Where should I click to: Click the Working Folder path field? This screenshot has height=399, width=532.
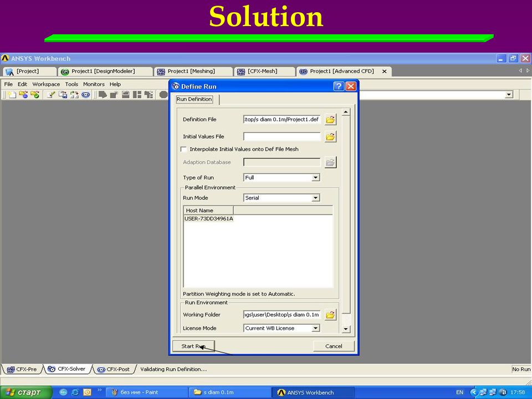282,315
